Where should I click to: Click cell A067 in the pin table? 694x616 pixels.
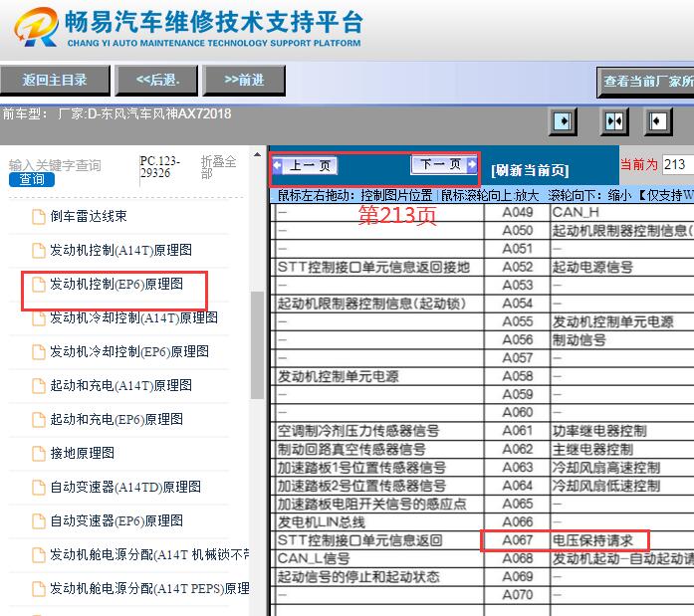(x=517, y=540)
